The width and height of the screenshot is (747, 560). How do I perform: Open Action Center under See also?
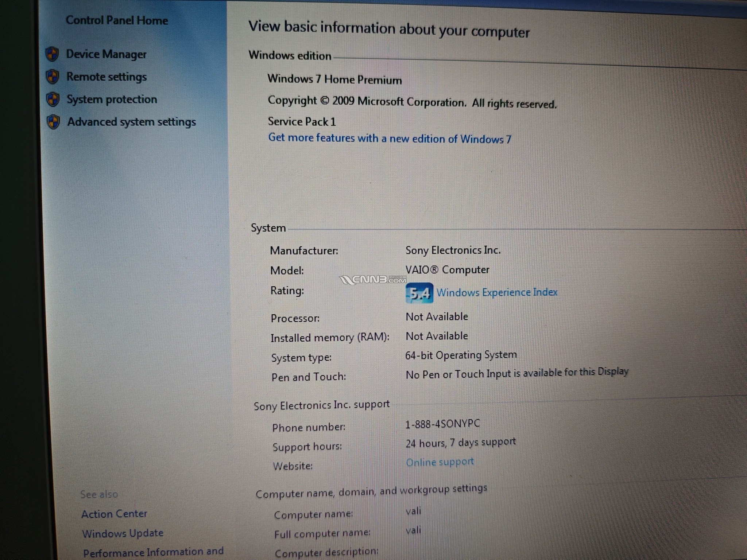tap(114, 514)
